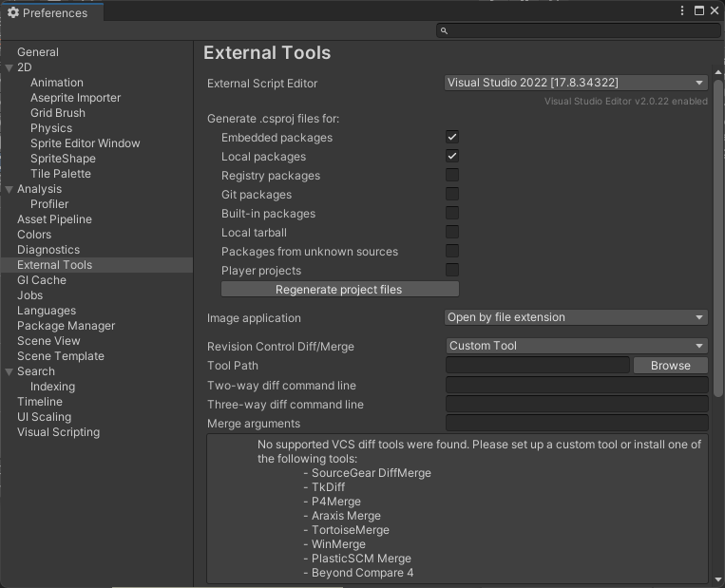Click Two-way diff command line field
Viewport: 725px width, 588px height.
[577, 385]
